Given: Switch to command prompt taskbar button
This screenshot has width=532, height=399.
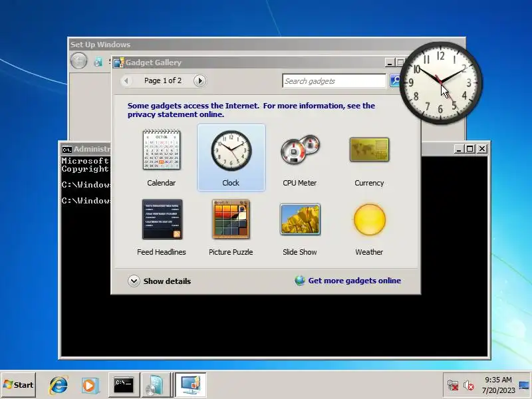Looking at the screenshot, I should [x=124, y=385].
